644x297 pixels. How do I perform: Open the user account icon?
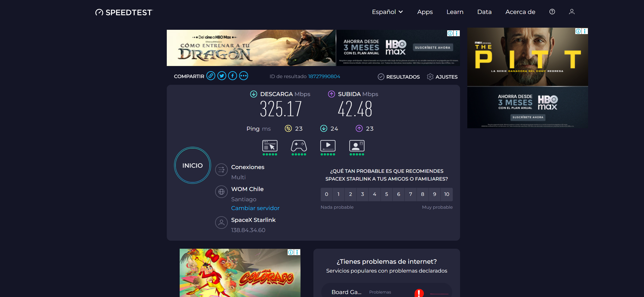[x=572, y=12]
